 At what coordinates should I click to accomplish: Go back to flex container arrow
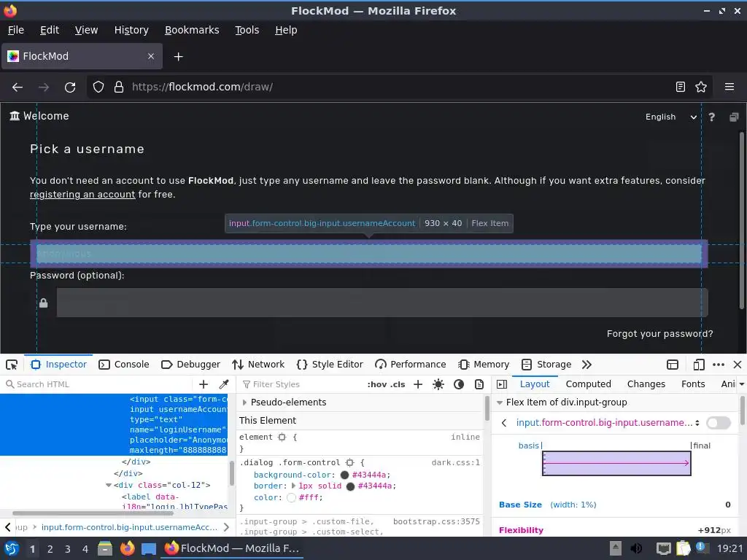pyautogui.click(x=504, y=423)
